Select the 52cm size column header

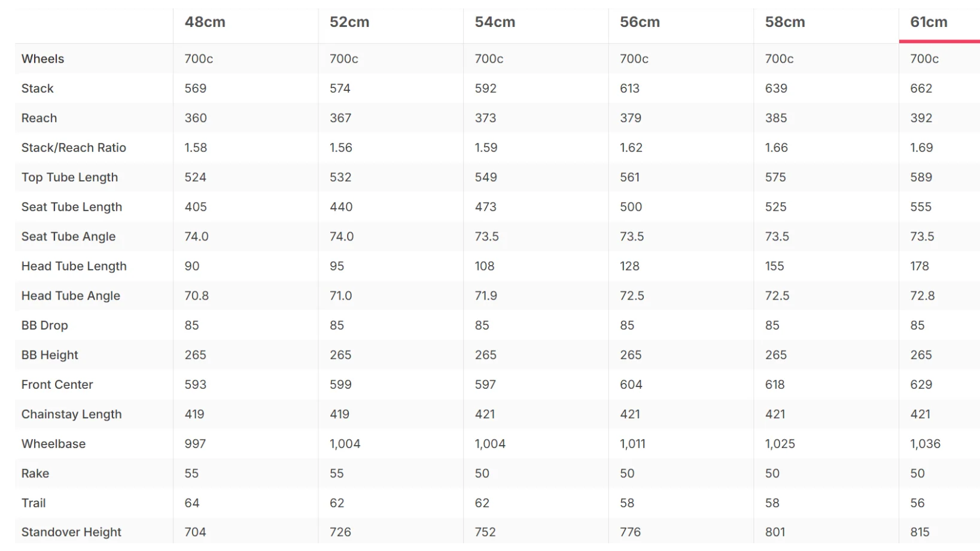point(349,22)
